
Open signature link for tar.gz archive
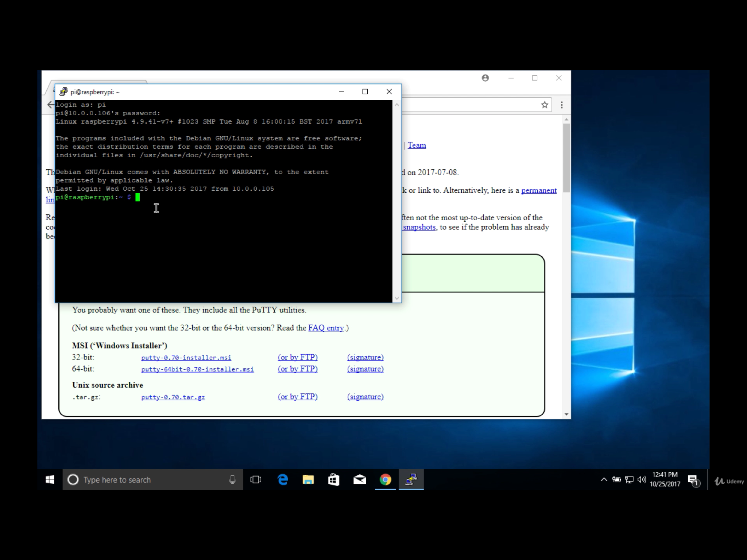365,397
